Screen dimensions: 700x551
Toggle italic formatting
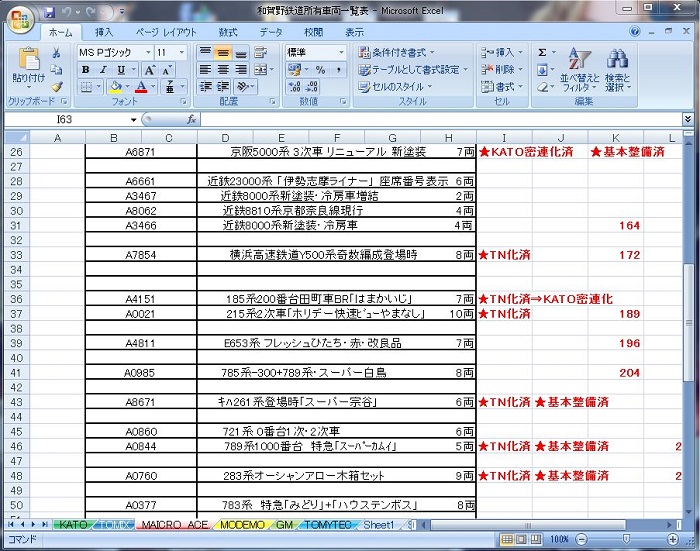coord(103,70)
